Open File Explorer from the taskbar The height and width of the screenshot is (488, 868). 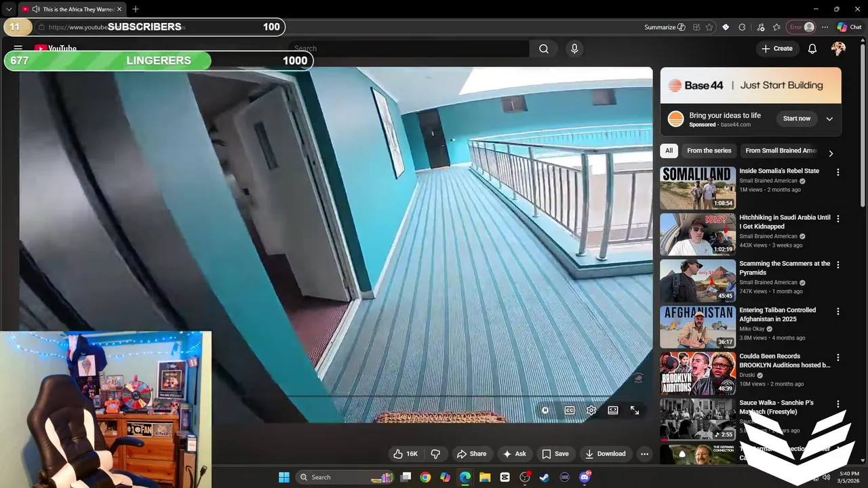(x=485, y=477)
